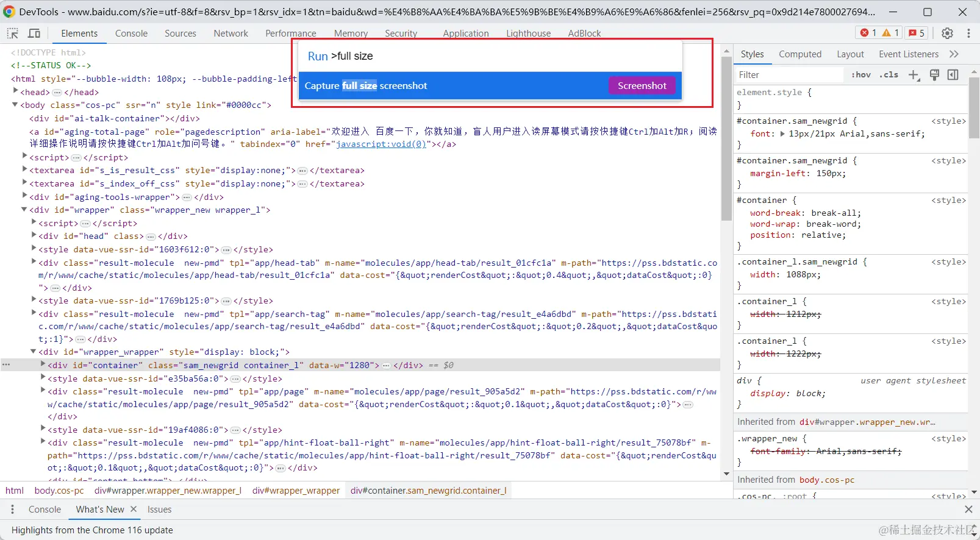
Task: Select the Event Listeners sidebar tab
Action: click(x=909, y=54)
